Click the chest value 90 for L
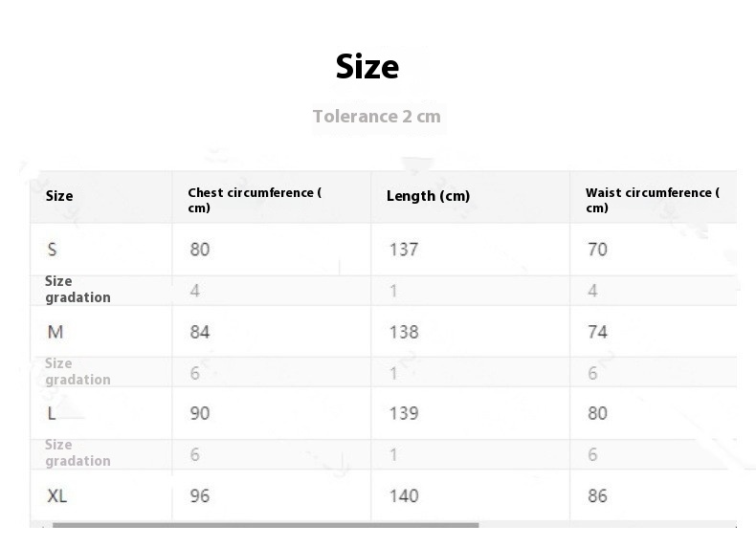 click(x=200, y=413)
